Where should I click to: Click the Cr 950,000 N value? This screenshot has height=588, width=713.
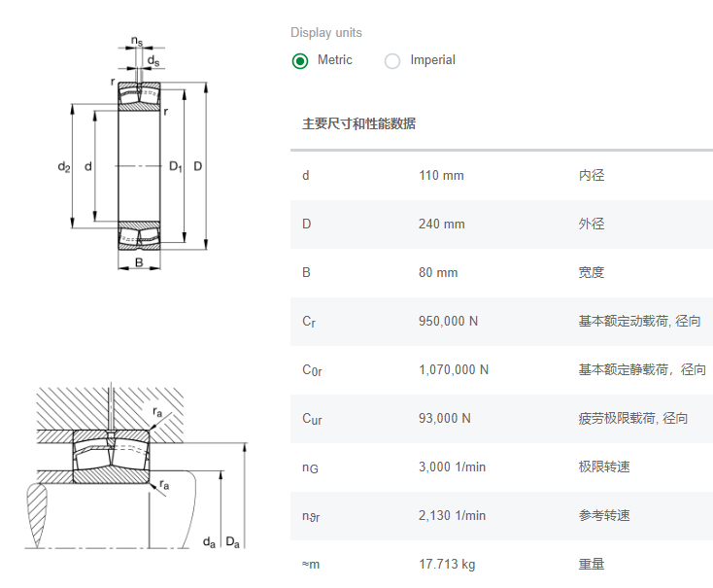448,322
